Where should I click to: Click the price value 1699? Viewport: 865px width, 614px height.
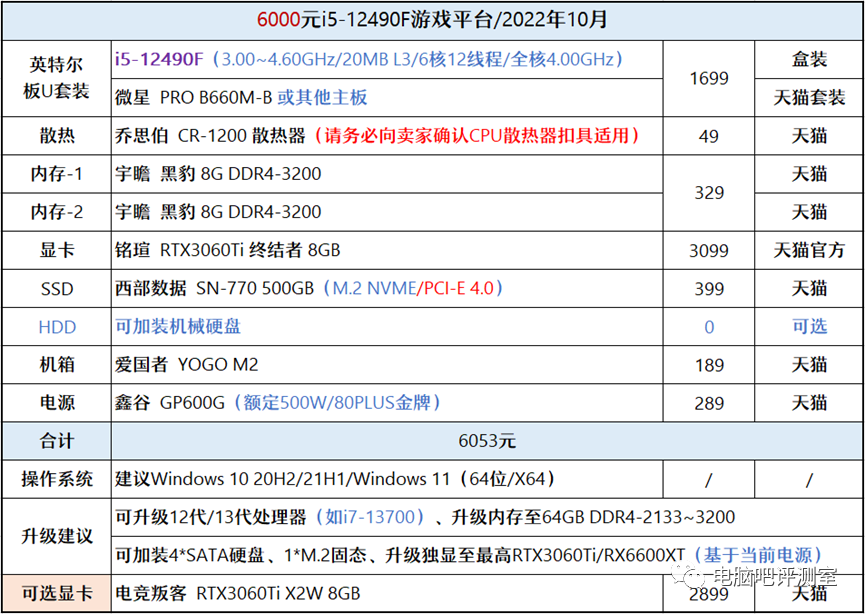709,78
